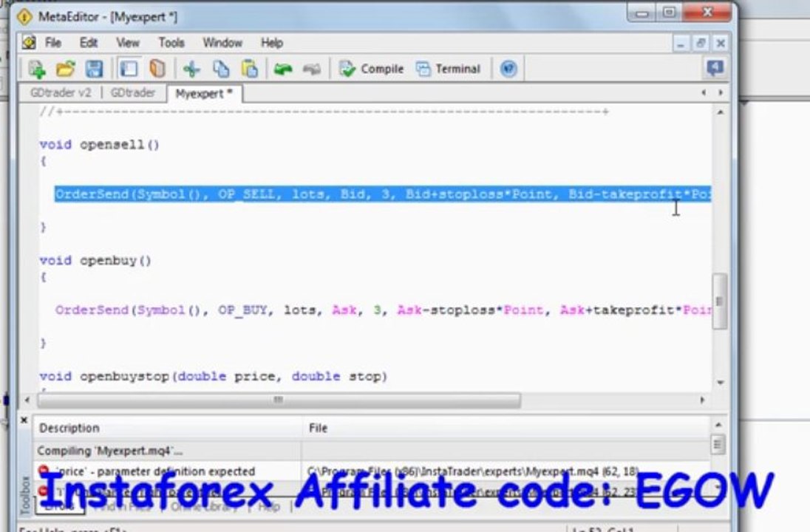810x532 pixels.
Task: Click the Description column header
Action: coord(167,428)
